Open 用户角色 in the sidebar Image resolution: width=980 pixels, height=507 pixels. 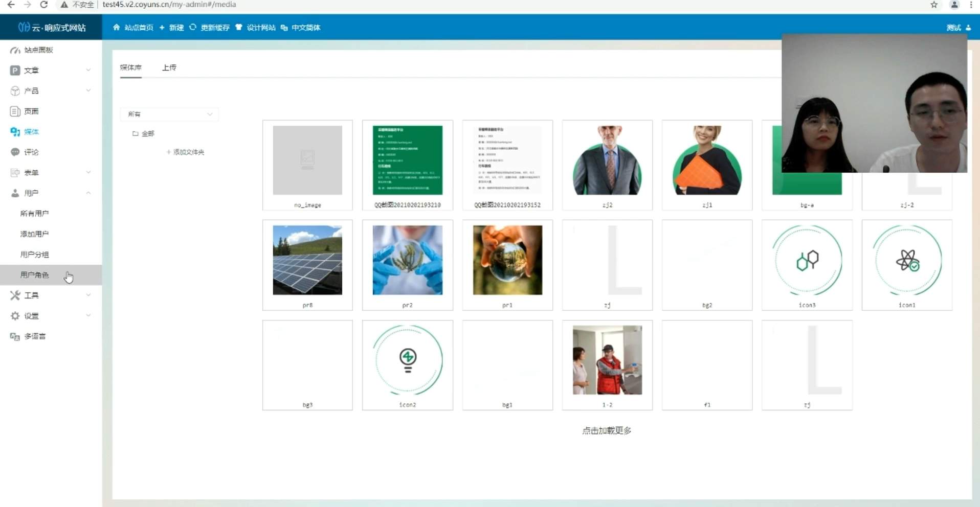point(34,275)
